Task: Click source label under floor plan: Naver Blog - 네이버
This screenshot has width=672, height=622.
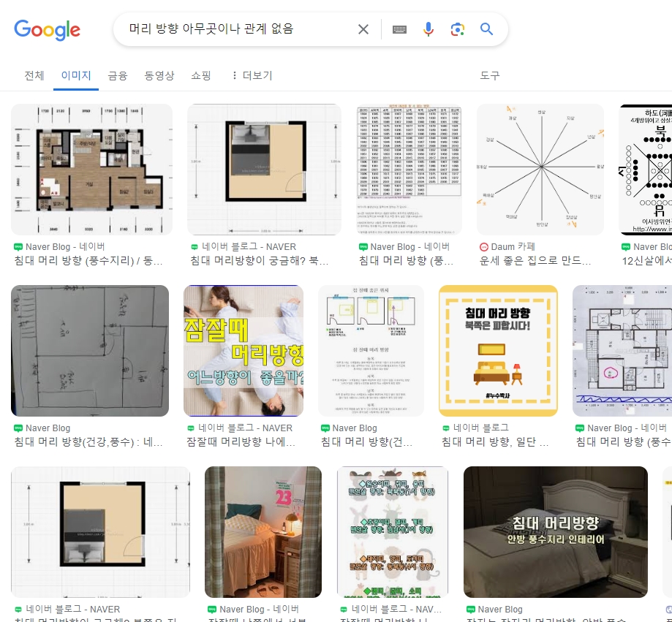Action: (x=65, y=247)
